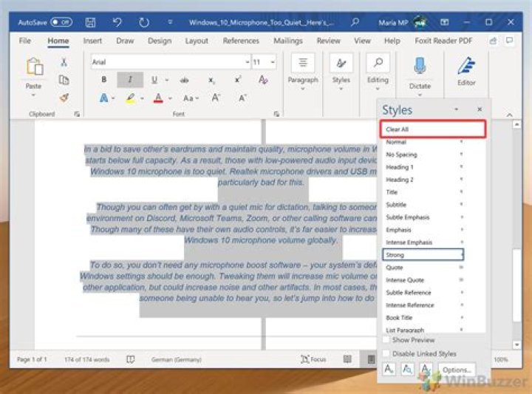Open the Paragraph group button
Image resolution: width=532 pixels, height=394 pixels.
point(303,72)
